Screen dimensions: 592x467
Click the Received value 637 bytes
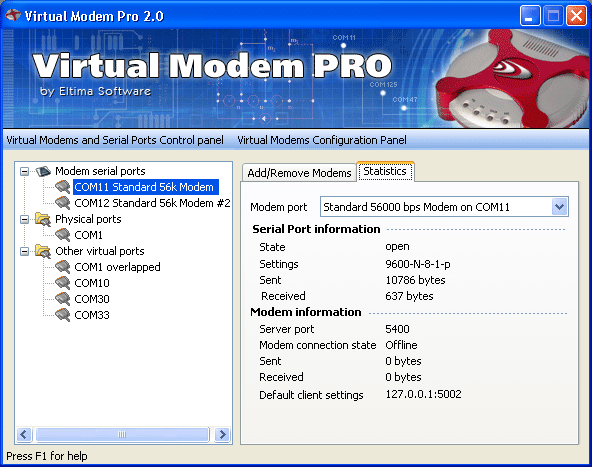coord(409,296)
